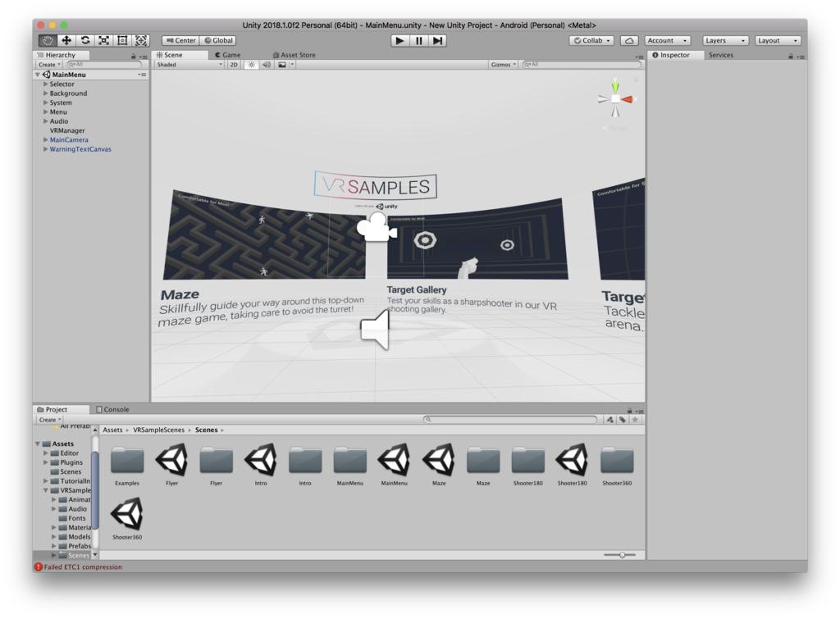The width and height of the screenshot is (840, 619).
Task: Select the Flyer scene asset
Action: point(171,466)
